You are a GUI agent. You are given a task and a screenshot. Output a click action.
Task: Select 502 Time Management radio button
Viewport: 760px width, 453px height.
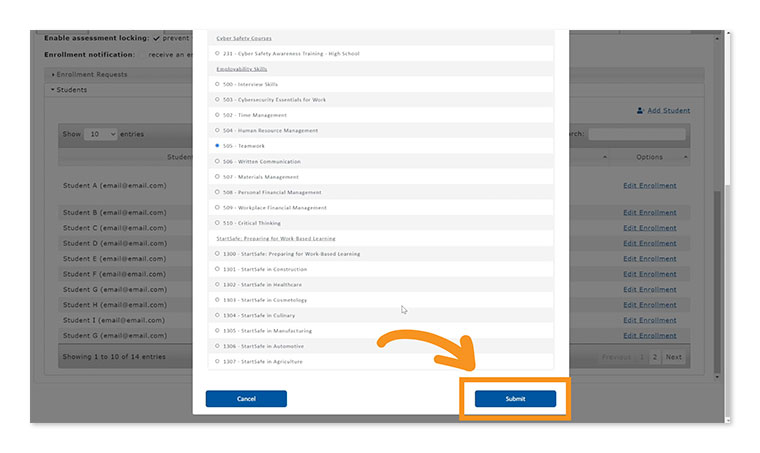(217, 115)
